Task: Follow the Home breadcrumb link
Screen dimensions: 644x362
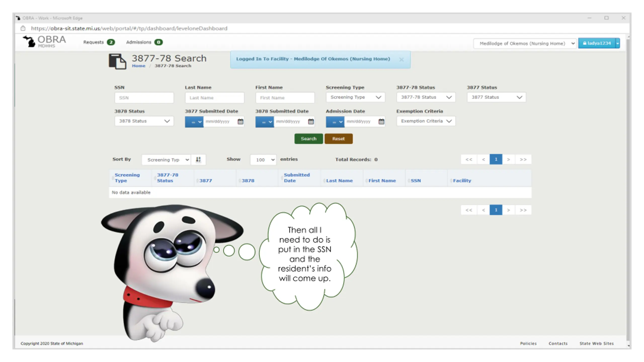Action: [x=138, y=66]
